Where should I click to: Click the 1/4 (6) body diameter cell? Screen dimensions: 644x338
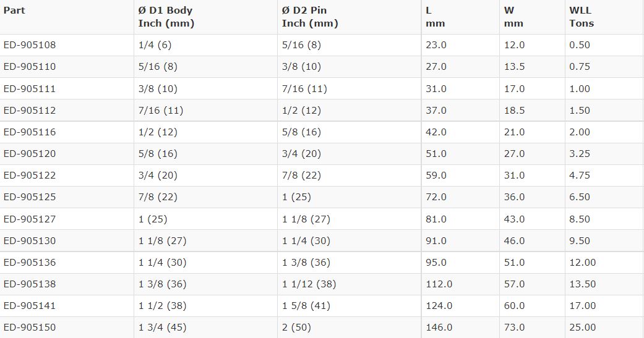tap(152, 45)
